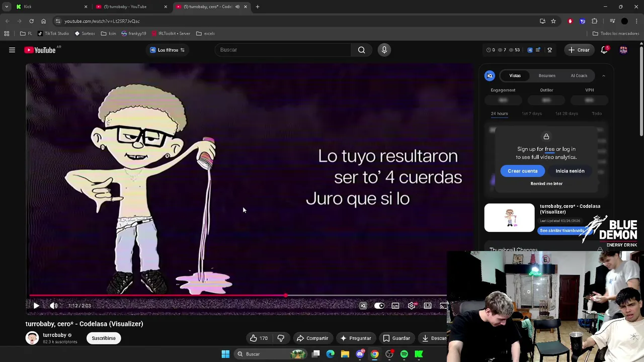Open a new browser tab
Image resolution: width=644 pixels, height=362 pixels.
pyautogui.click(x=257, y=7)
